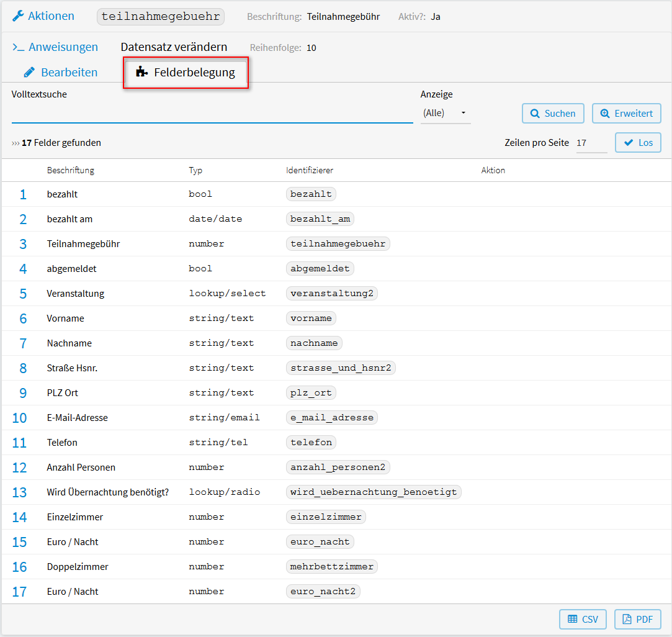Viewport: 672px width, 637px height.
Task: Click the Einzelzimmer row label
Action: (x=75, y=517)
